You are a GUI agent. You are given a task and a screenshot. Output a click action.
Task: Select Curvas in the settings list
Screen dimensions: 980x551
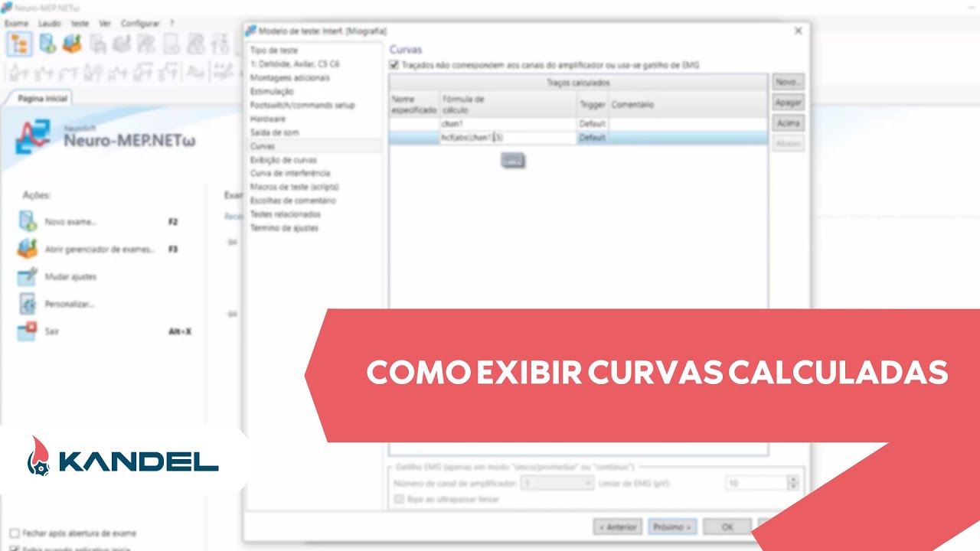[263, 146]
